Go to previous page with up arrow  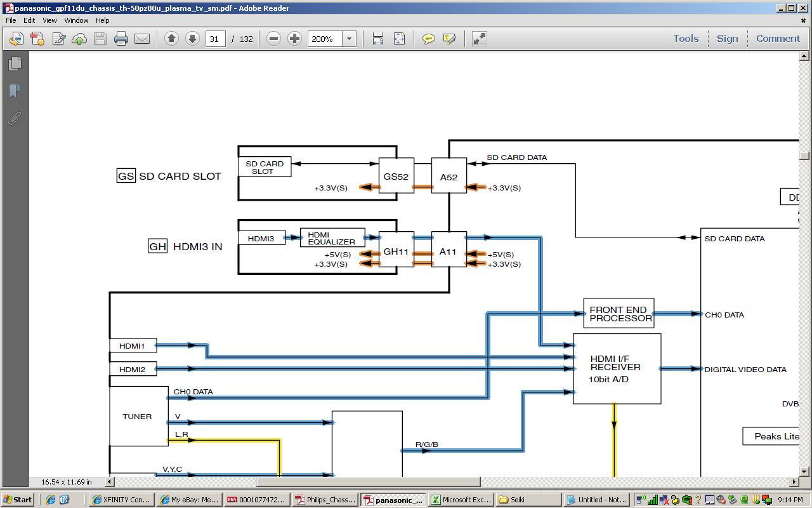coord(171,39)
